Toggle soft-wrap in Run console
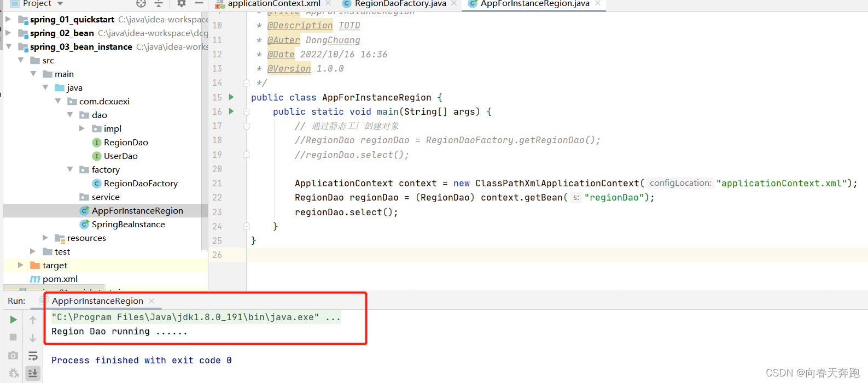Image resolution: width=868 pixels, height=383 pixels. point(33,356)
